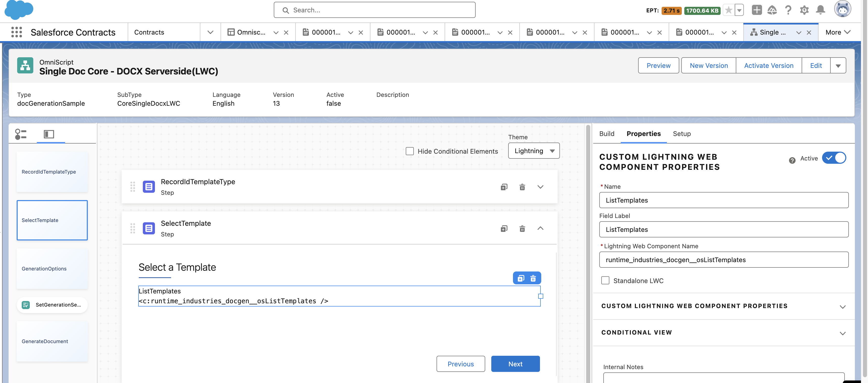Open the favorites star rating control
This screenshot has width=868, height=383.
tap(728, 10)
